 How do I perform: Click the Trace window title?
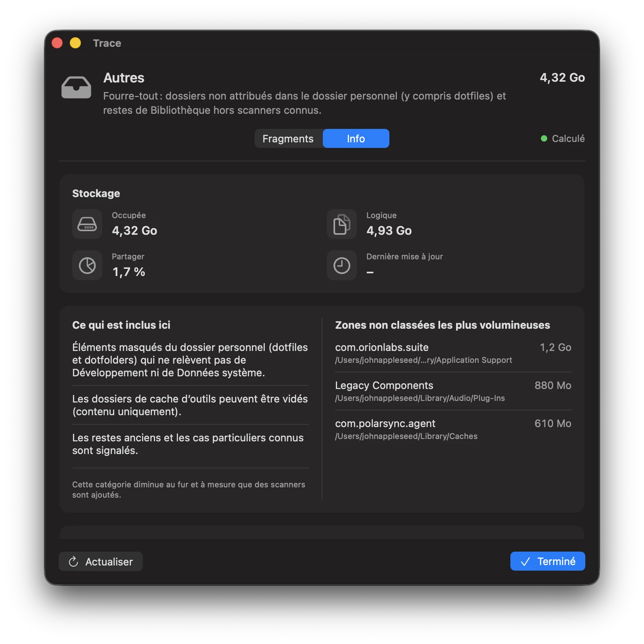[x=107, y=43]
